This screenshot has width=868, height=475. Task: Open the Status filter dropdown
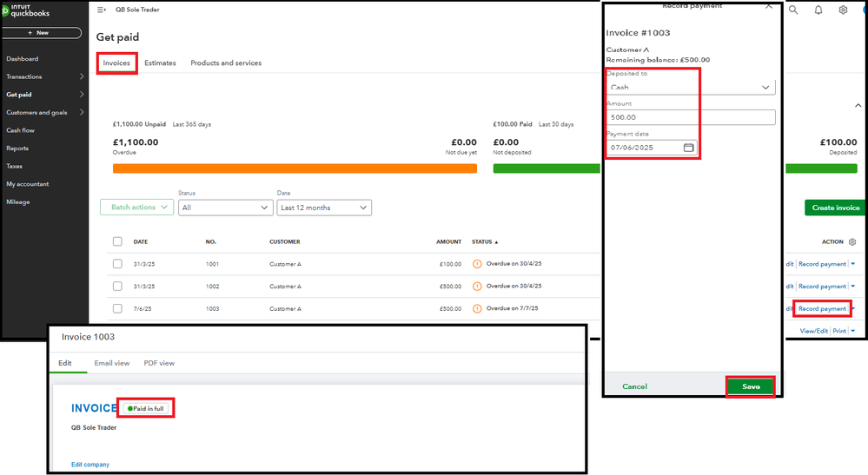[225, 208]
